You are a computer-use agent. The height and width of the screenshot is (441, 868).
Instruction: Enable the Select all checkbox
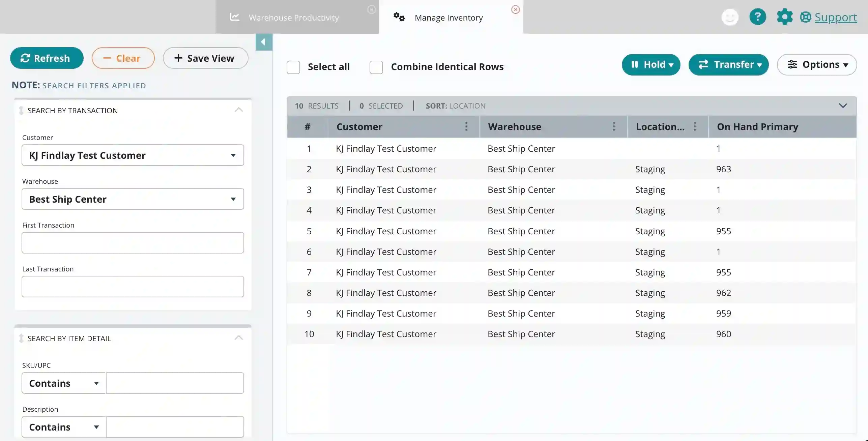pyautogui.click(x=293, y=67)
